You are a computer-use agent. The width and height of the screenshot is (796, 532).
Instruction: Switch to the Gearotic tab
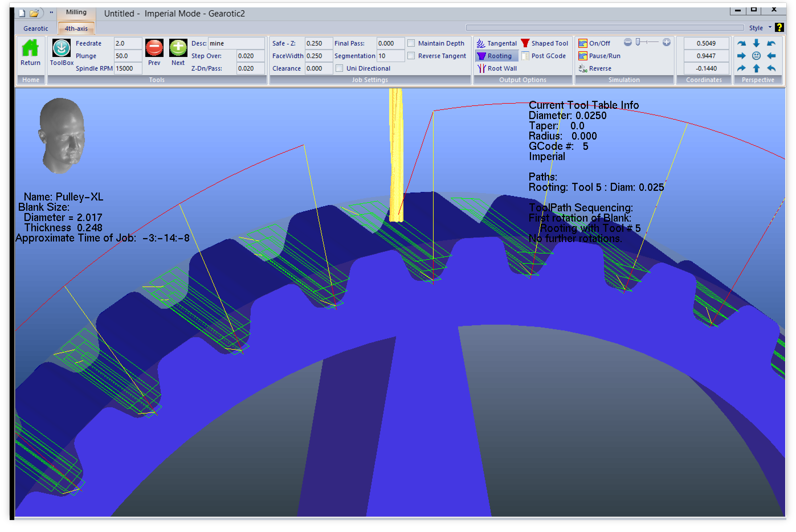(x=36, y=29)
